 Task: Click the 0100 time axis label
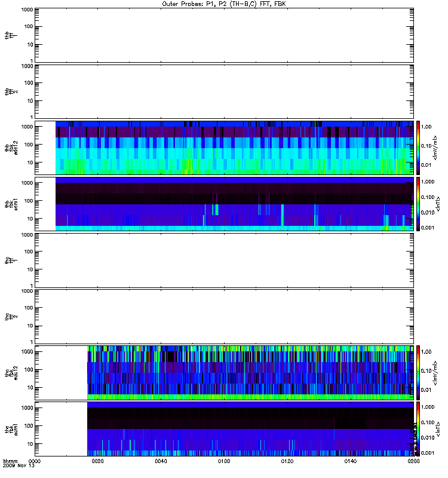(x=224, y=461)
